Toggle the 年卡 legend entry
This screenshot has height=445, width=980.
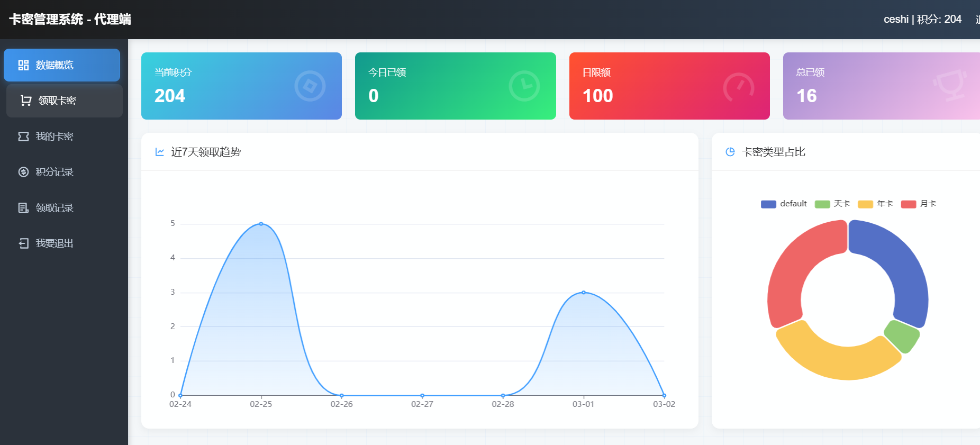(x=875, y=204)
